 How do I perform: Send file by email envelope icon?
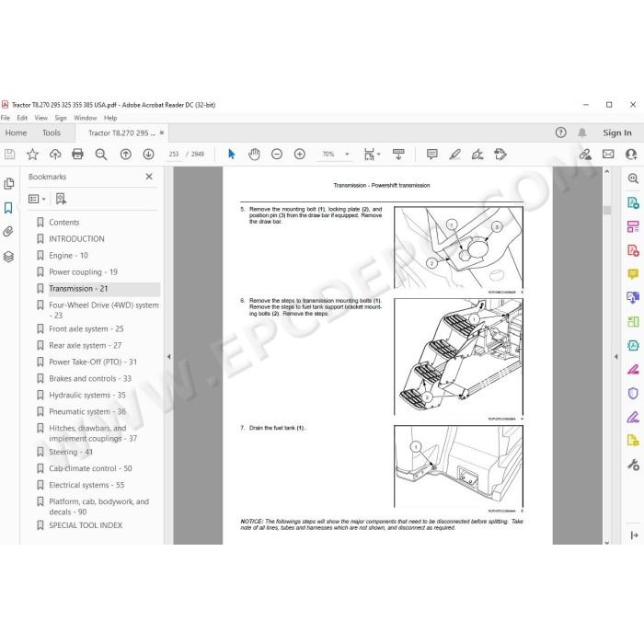(608, 155)
